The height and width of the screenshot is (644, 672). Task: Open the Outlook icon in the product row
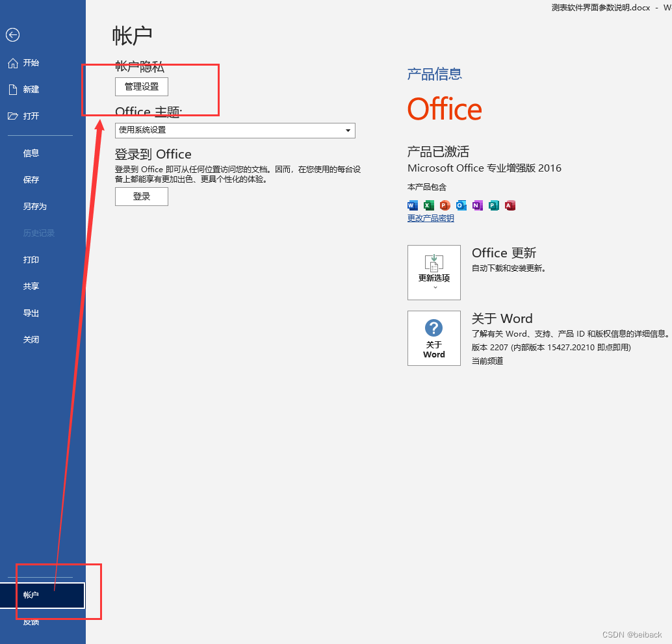click(461, 205)
